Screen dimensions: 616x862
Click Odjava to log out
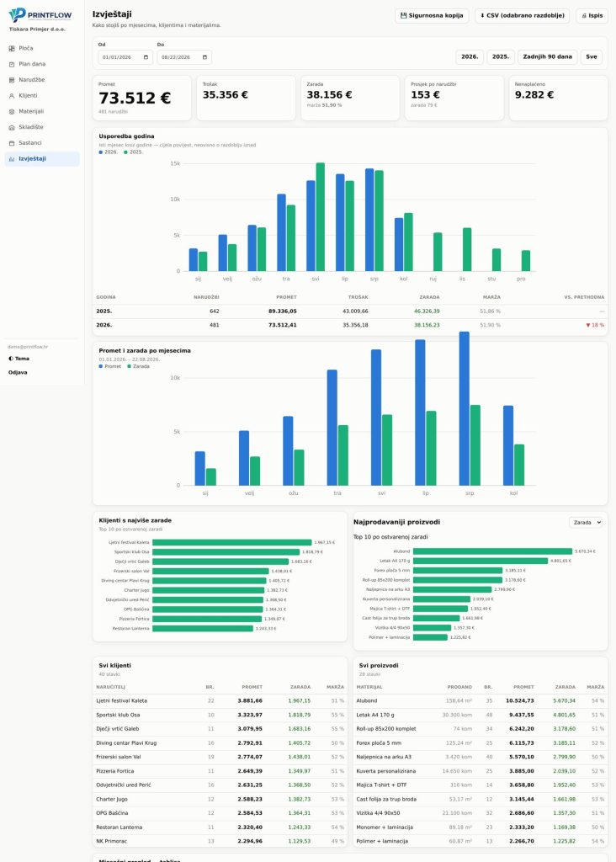pyautogui.click(x=18, y=372)
